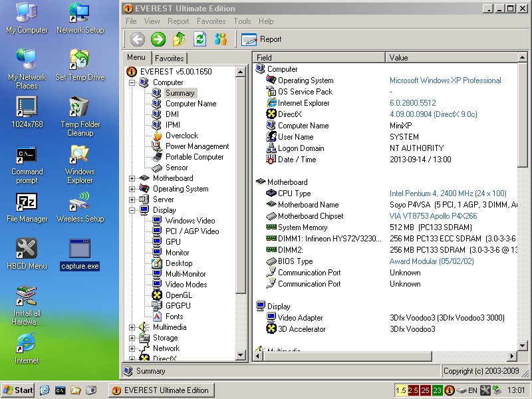Go forward with the green arrow icon
The width and height of the screenshot is (532, 399).
click(x=158, y=39)
